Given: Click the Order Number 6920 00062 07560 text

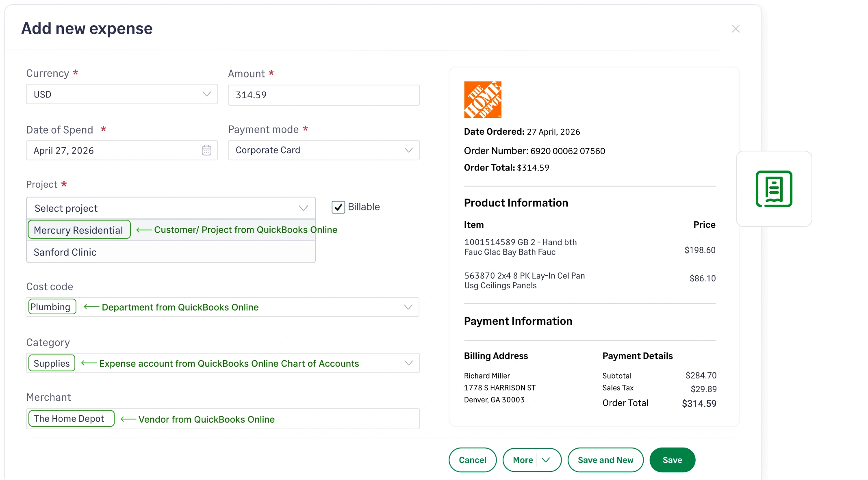Looking at the screenshot, I should coord(534,151).
